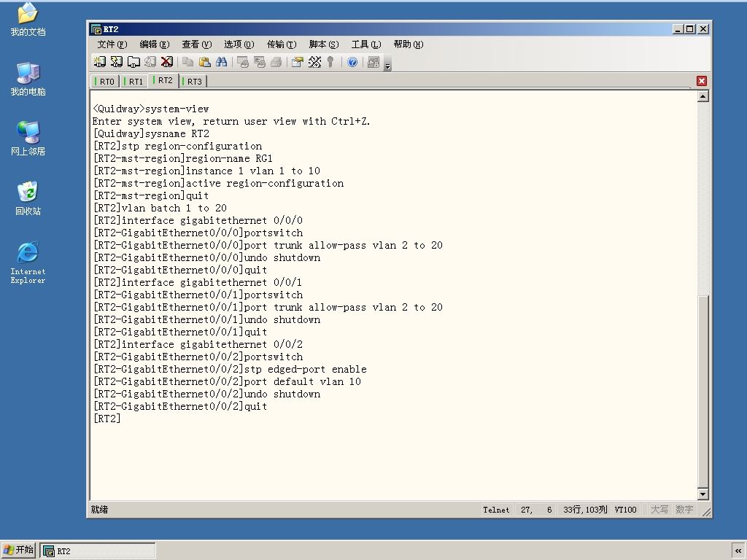Click the Copy toolbar icon
Image resolution: width=747 pixels, height=560 pixels.
click(x=188, y=62)
